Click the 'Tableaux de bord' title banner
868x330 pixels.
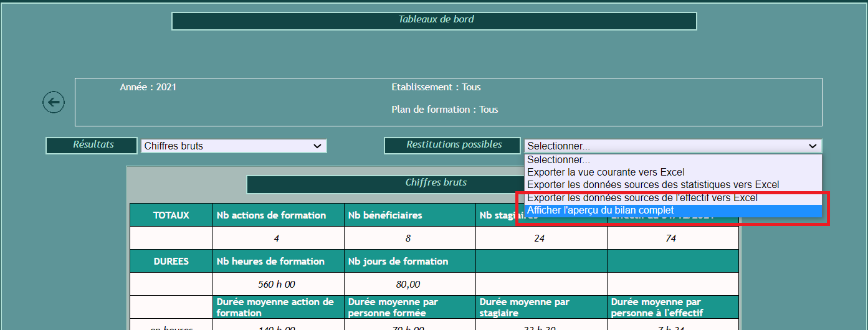click(434, 21)
